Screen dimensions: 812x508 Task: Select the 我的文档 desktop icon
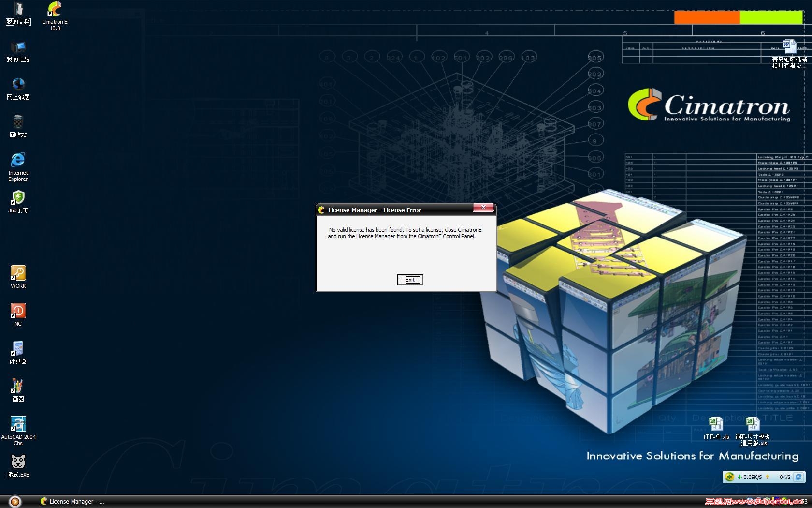pyautogui.click(x=18, y=14)
